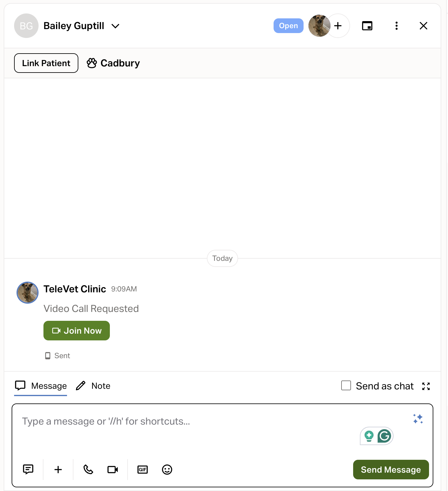
Task: Pop out the conversation window
Action: click(x=367, y=26)
